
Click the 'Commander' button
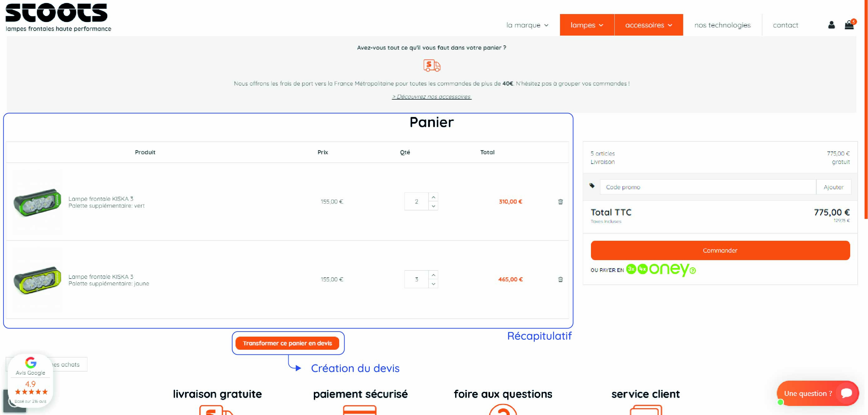(720, 250)
